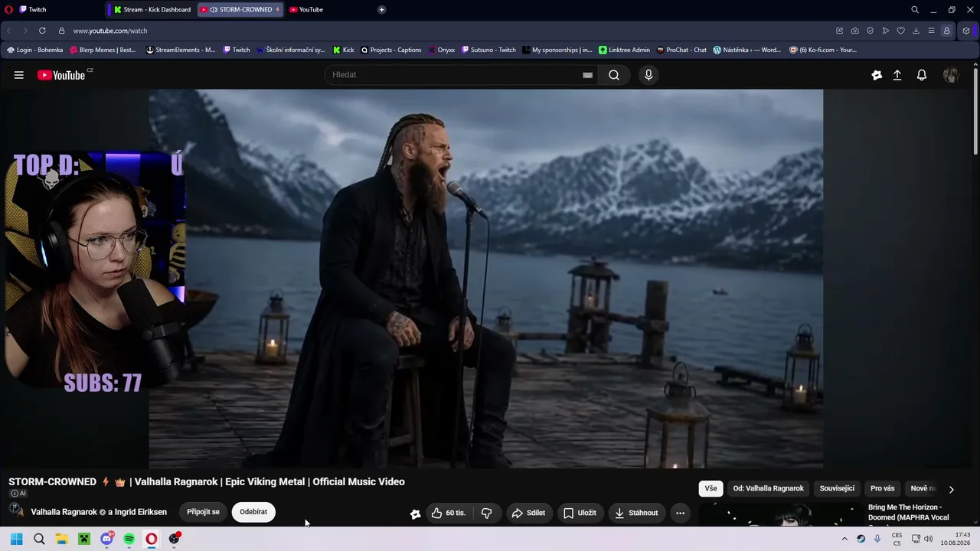
Task: Open the on-screen keyboard in search box
Action: (587, 75)
